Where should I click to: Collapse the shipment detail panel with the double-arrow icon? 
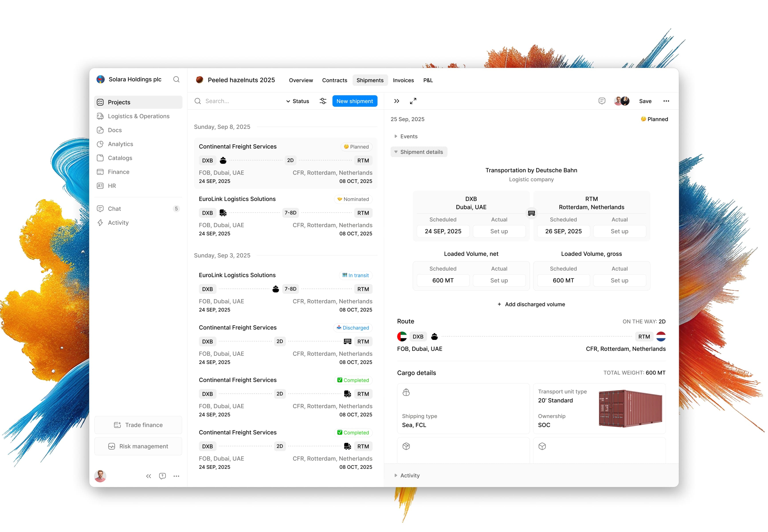[396, 101]
